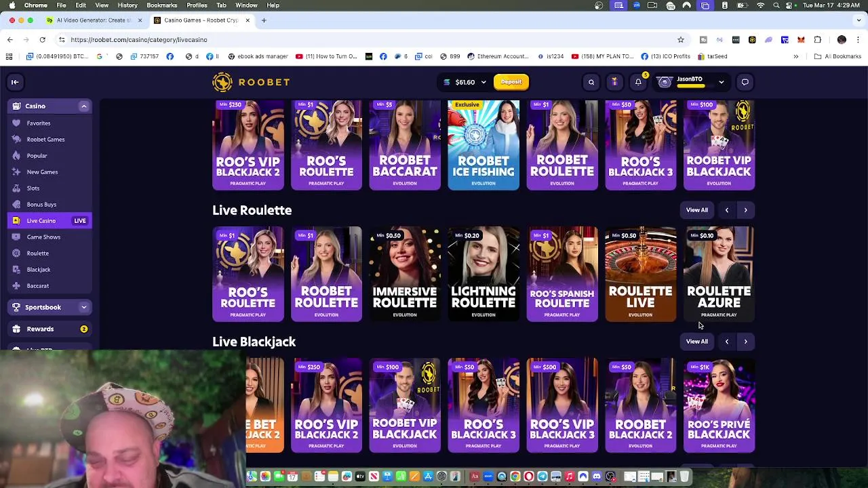The height and width of the screenshot is (488, 868).
Task: Open a new browser tab
Action: click(264, 20)
